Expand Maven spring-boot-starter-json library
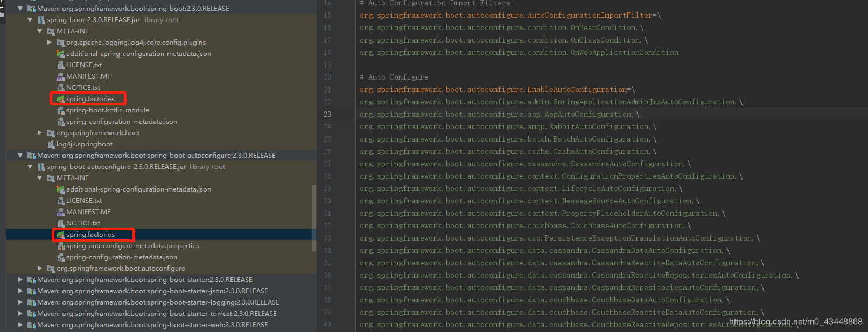868x332 pixels. [x=20, y=291]
